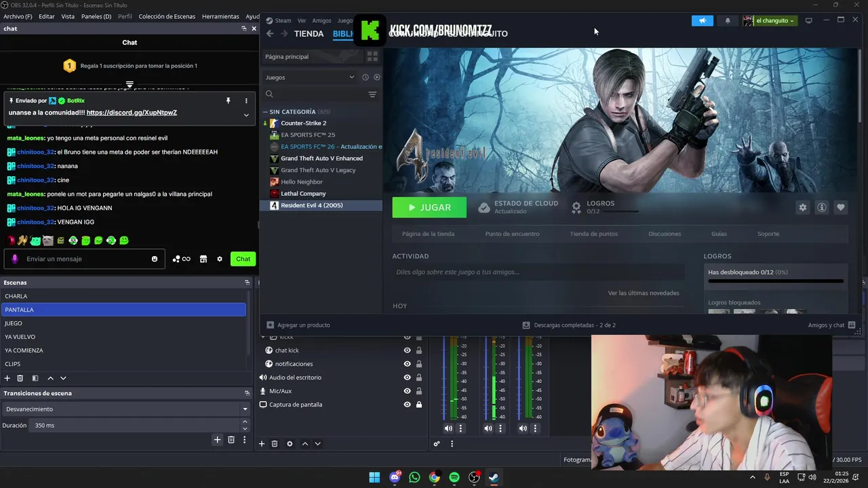Open Discord from the taskbar
The height and width of the screenshot is (488, 868).
click(x=395, y=477)
